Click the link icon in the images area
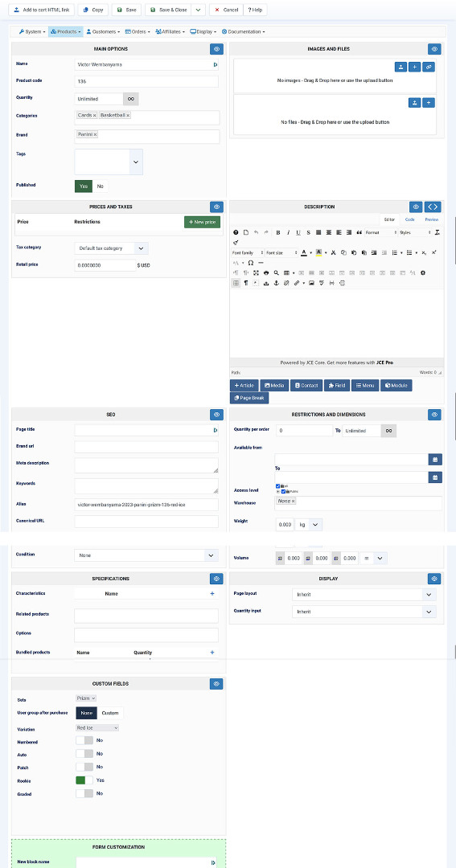Screen dimensions: 456x868 click(429, 67)
